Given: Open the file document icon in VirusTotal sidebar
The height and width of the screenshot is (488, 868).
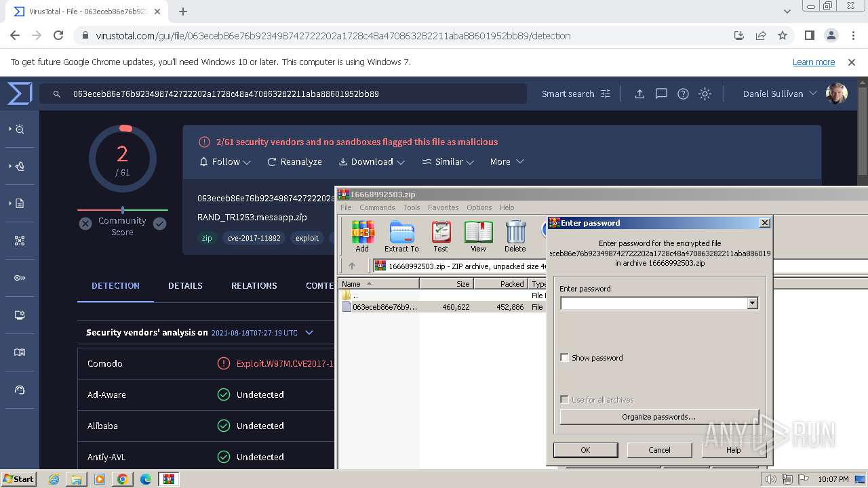Looking at the screenshot, I should click(20, 203).
